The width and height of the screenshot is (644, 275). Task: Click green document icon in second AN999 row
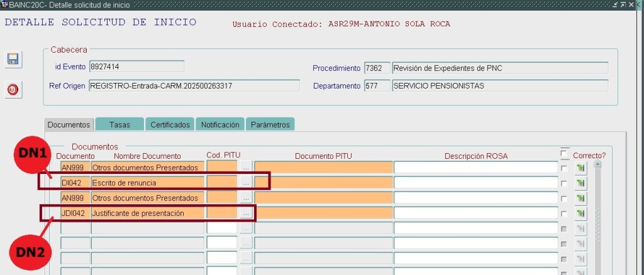(x=580, y=198)
